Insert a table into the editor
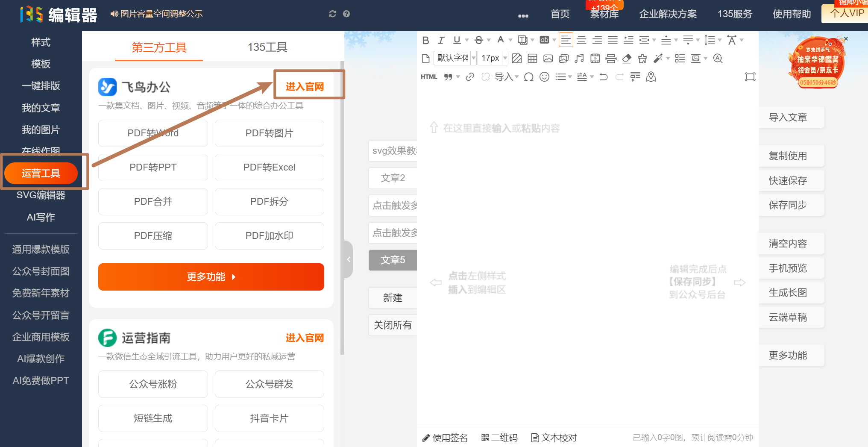This screenshot has height=447, width=868. click(x=532, y=58)
